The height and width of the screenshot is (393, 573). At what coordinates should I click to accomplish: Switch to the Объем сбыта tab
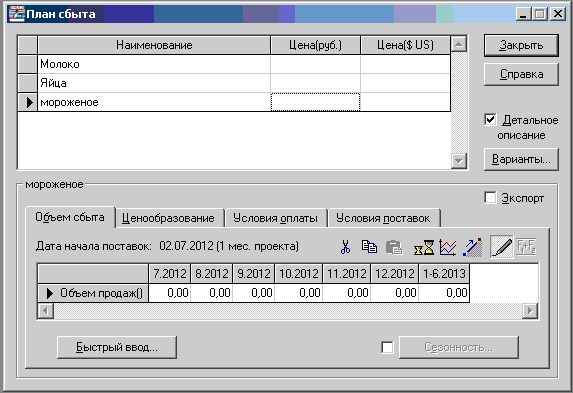pos(70,217)
